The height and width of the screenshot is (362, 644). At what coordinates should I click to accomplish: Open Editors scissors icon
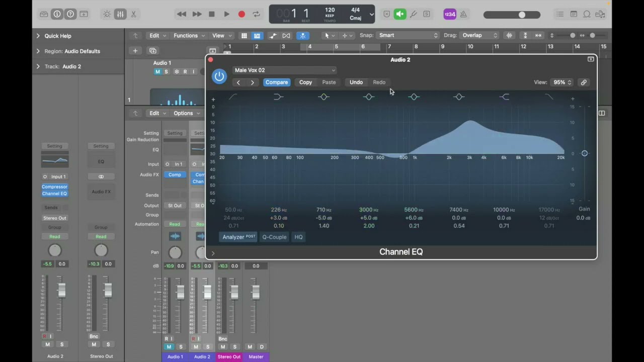(133, 14)
